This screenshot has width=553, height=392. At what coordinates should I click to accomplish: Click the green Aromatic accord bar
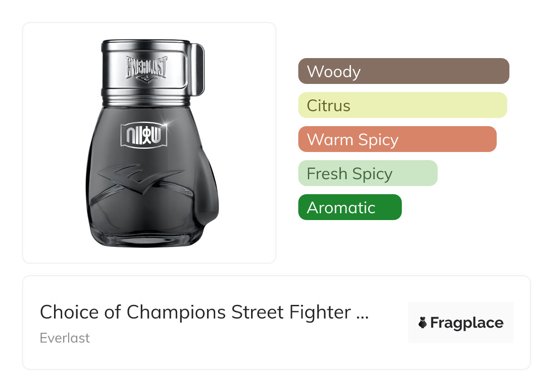point(350,207)
